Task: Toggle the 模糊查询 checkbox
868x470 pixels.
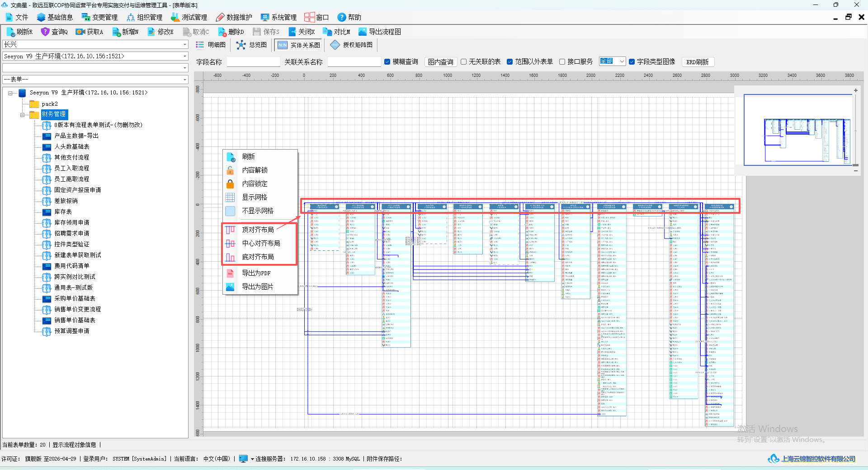Action: click(x=387, y=62)
